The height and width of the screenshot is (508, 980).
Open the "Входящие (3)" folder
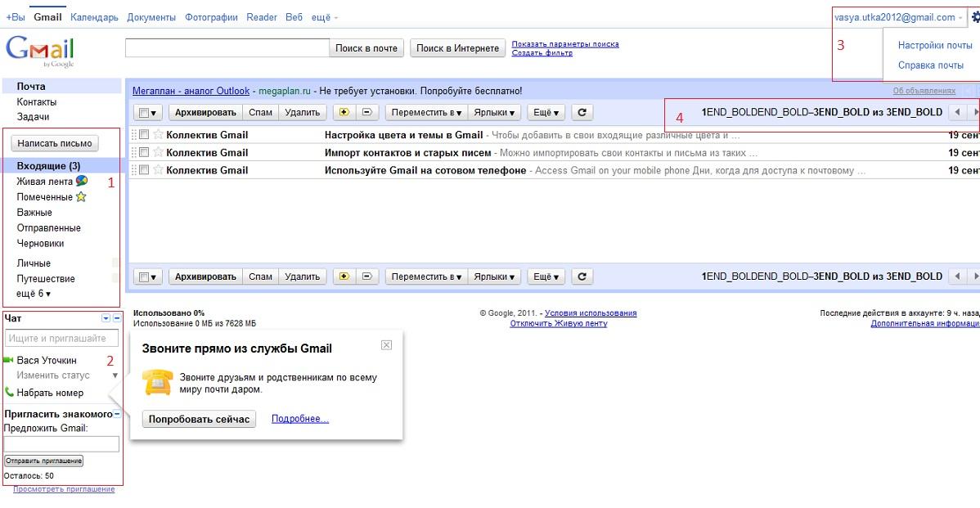tap(49, 165)
